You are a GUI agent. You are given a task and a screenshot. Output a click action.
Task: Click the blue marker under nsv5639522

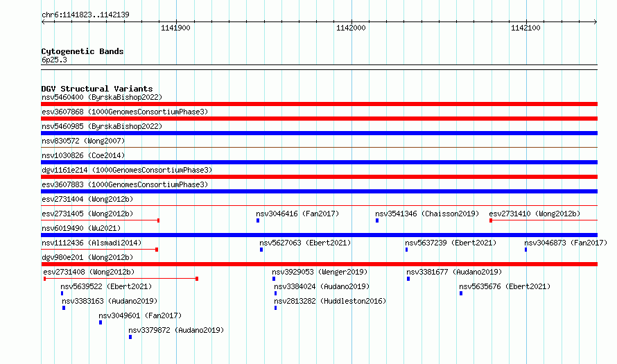(62, 293)
